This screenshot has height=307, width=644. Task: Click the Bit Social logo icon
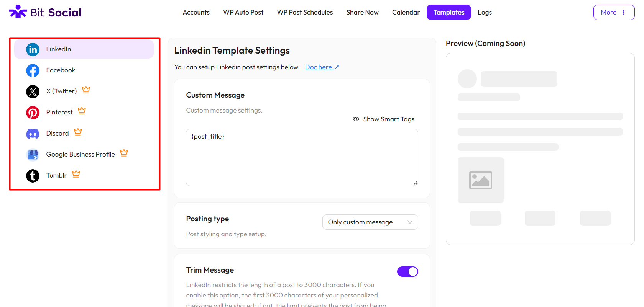(18, 12)
